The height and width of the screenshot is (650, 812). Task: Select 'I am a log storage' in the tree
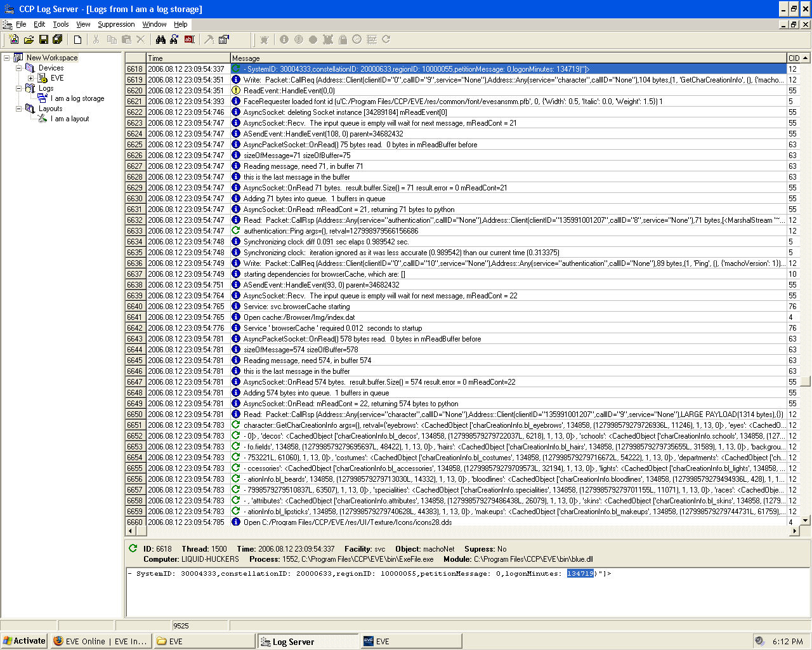[77, 98]
